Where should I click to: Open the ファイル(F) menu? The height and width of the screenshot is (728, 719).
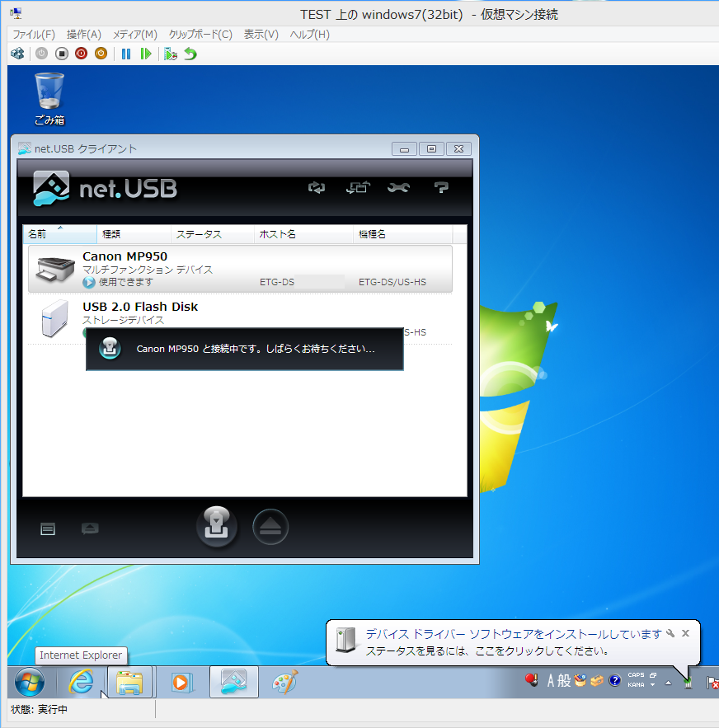[x=34, y=35]
